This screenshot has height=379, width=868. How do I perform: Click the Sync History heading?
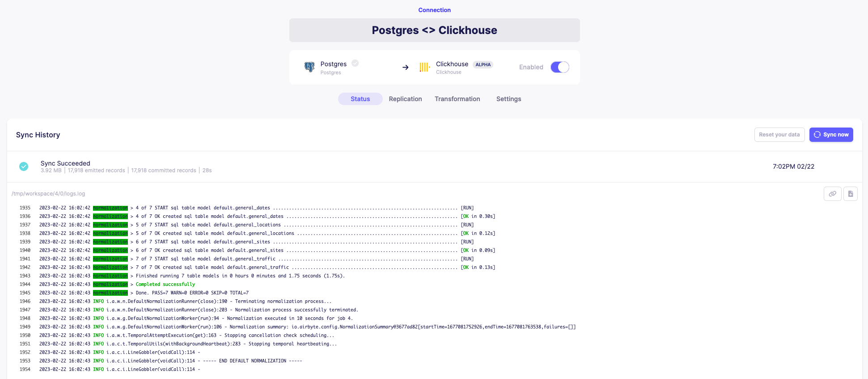click(38, 135)
